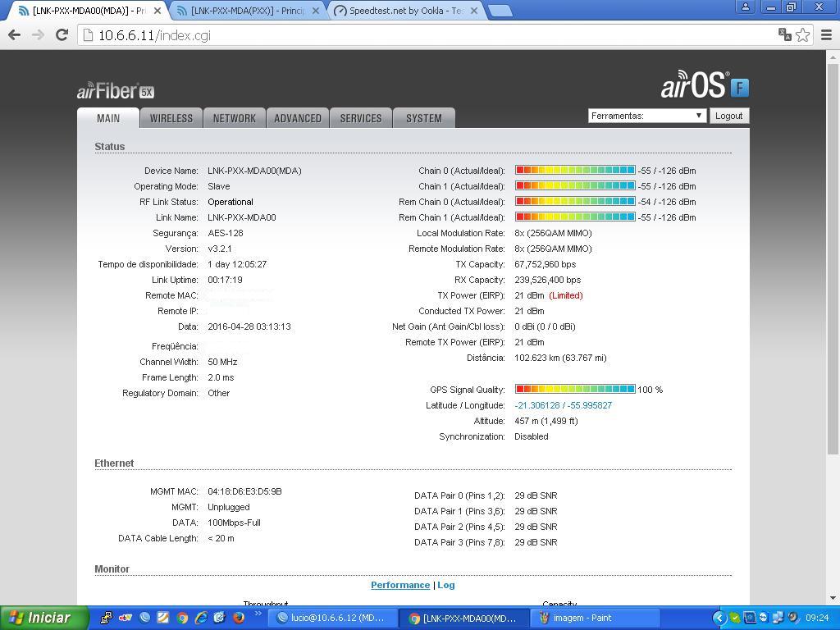The width and height of the screenshot is (840, 630).
Task: Click the network connection tray icon
Action: point(778,618)
